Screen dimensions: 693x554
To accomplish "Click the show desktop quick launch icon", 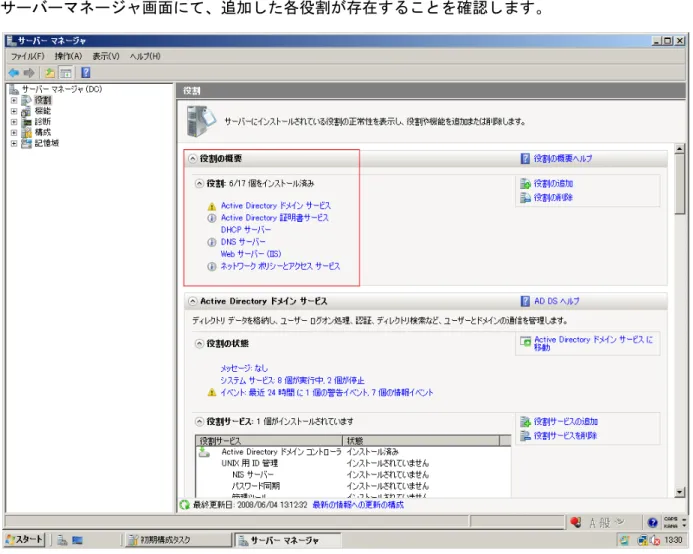I will pyautogui.click(x=77, y=540).
